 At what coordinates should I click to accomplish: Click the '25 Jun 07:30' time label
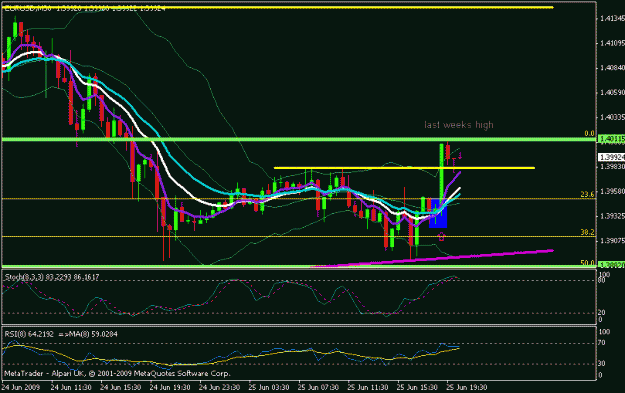(318, 387)
